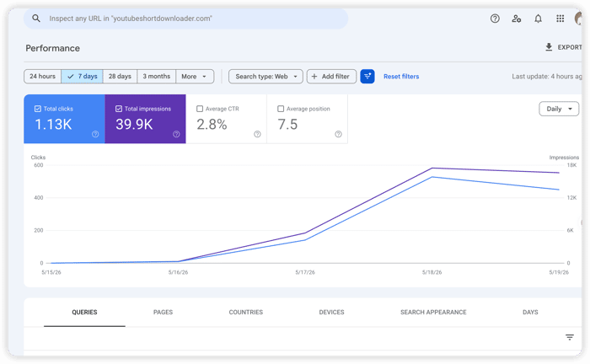The image size is (590, 364).
Task: Click the blue AI filter icon button
Action: (x=367, y=77)
